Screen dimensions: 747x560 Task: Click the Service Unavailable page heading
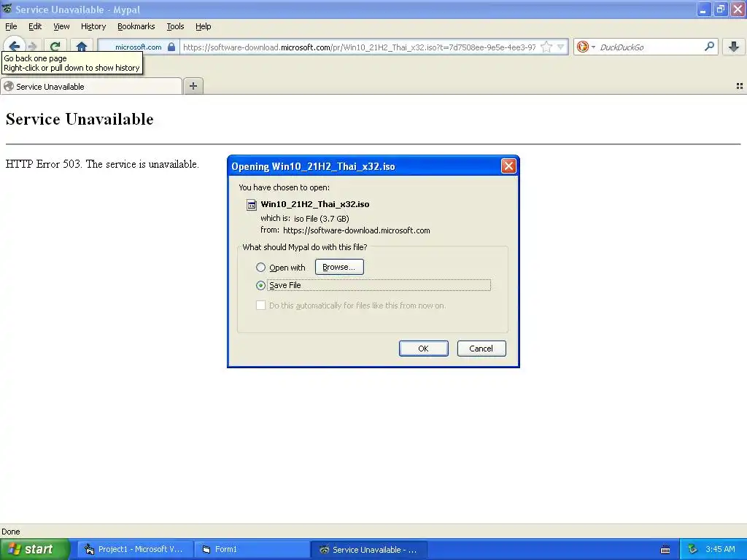point(80,119)
